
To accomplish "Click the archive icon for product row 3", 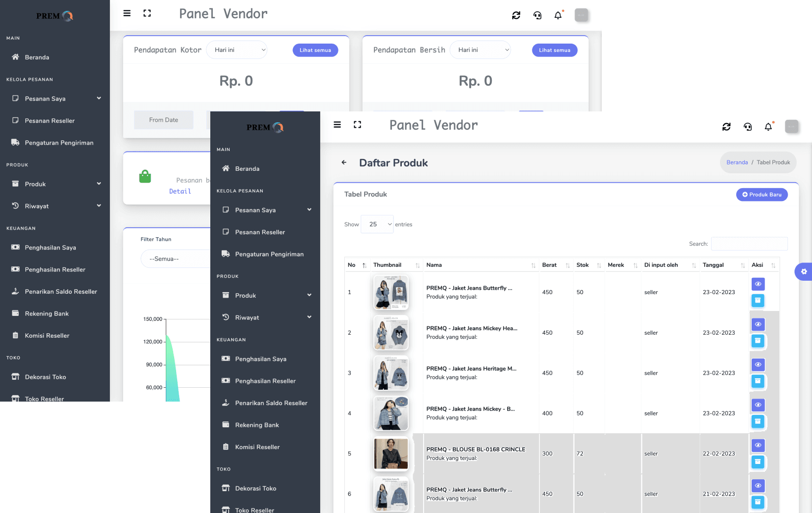I will click(758, 381).
